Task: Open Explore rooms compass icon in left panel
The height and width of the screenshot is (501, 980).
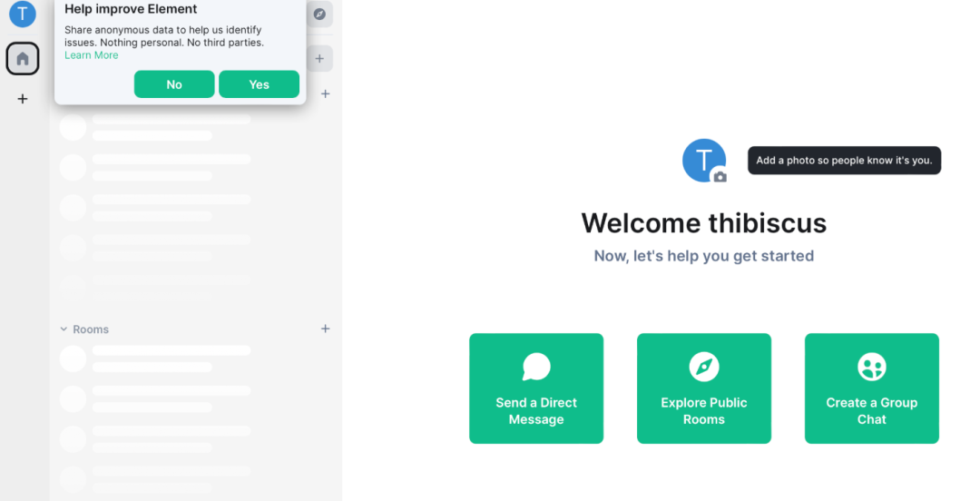Action: [319, 15]
